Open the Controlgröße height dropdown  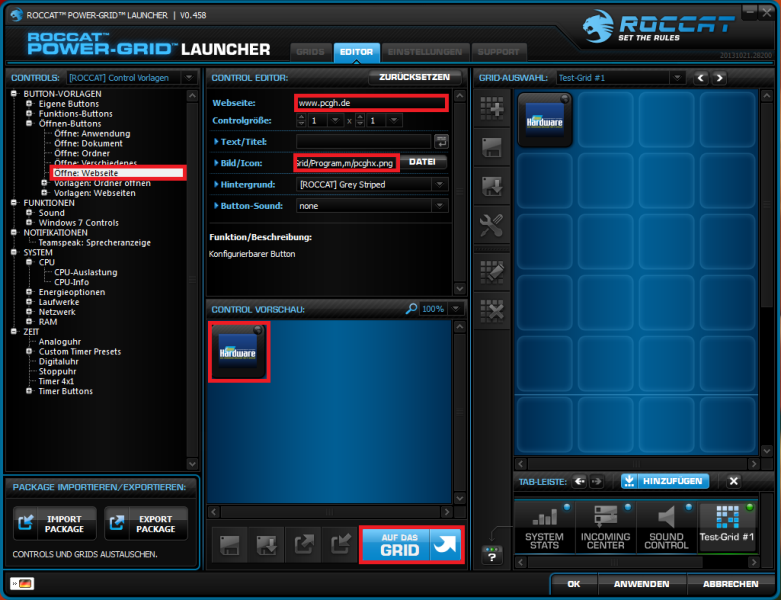point(394,120)
